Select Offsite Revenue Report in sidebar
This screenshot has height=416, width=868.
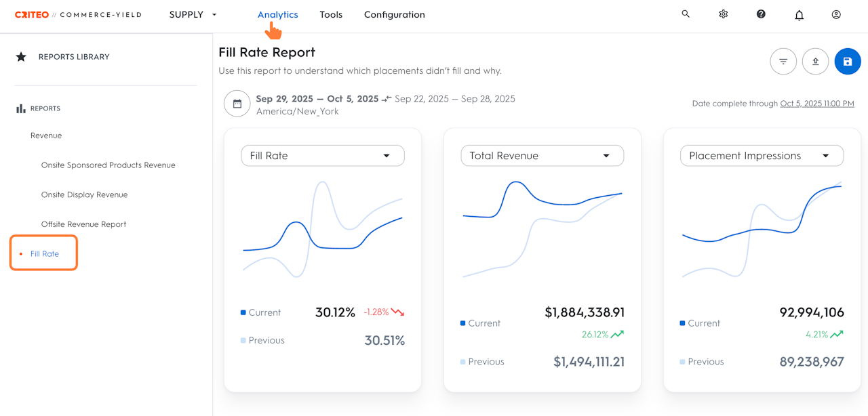point(83,224)
